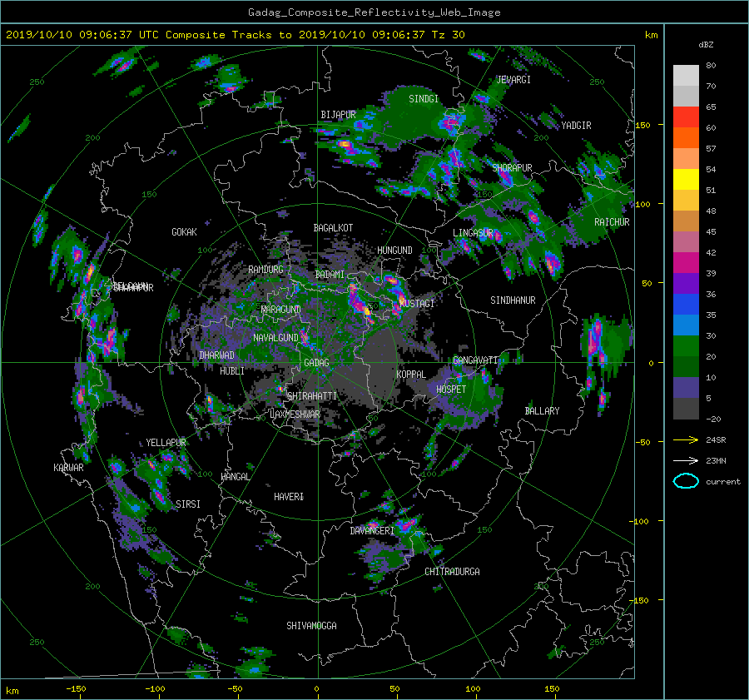Click the KARWAR city label
The image size is (749, 700).
click(68, 468)
